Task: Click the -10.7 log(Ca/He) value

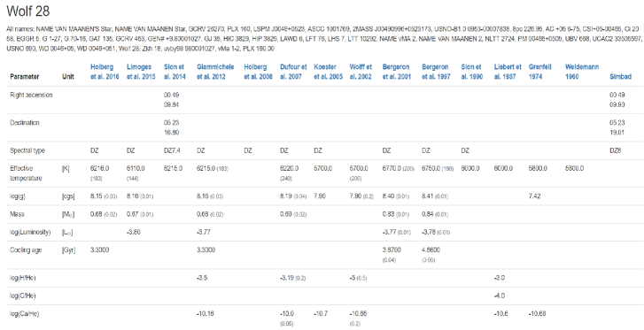Action: [x=321, y=314]
